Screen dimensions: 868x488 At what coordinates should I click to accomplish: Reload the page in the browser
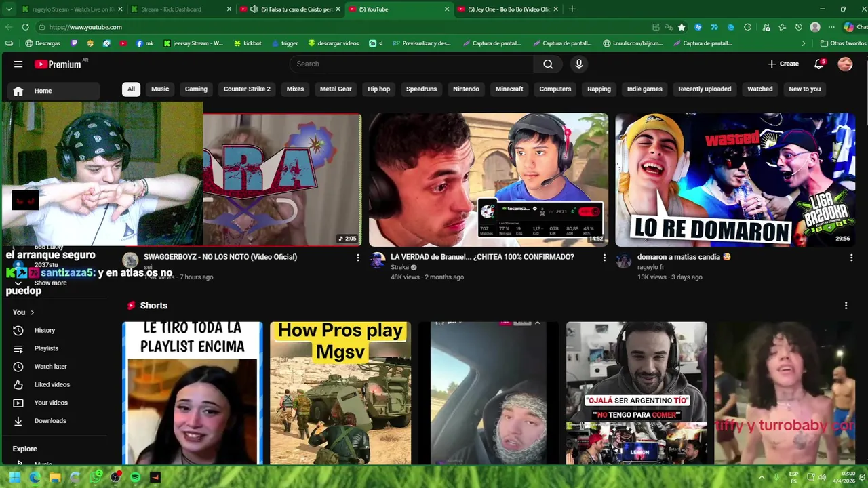coord(25,27)
